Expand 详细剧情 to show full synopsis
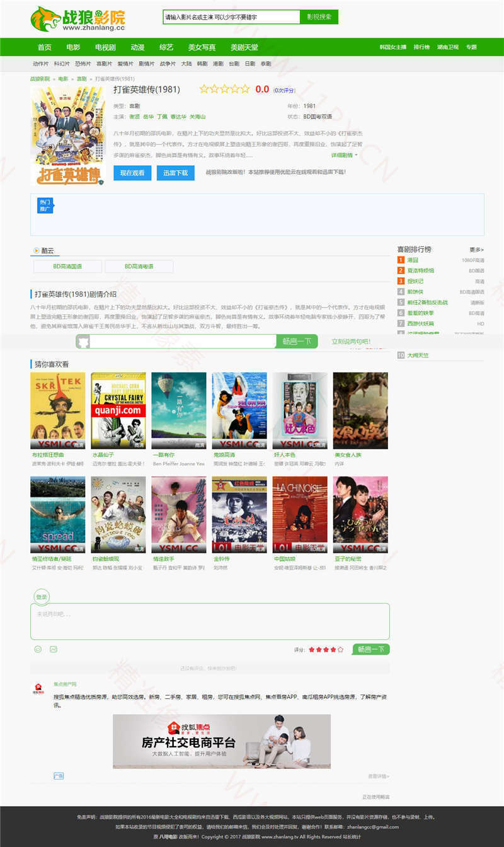This screenshot has width=504, height=847. (343, 155)
